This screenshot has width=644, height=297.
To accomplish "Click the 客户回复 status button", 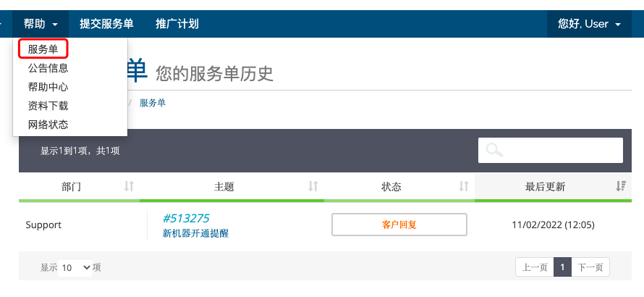I will click(399, 225).
